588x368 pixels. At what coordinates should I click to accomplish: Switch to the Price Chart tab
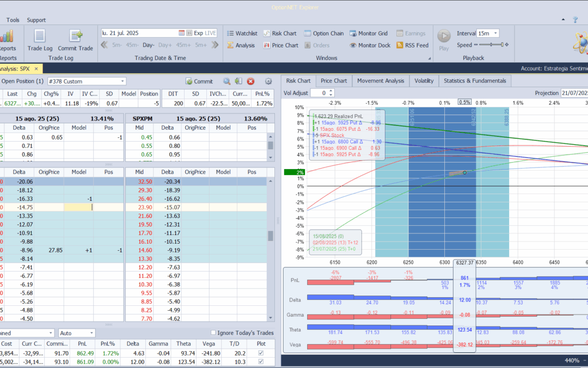pos(334,81)
